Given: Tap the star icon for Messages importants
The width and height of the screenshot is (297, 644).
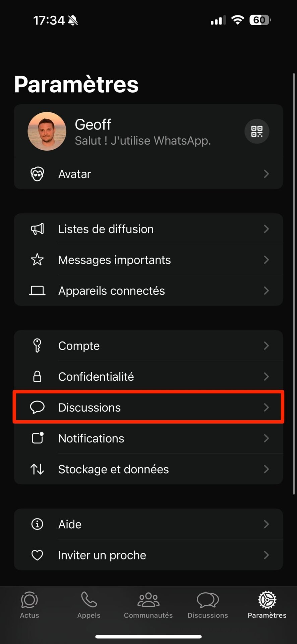Looking at the screenshot, I should click(37, 260).
